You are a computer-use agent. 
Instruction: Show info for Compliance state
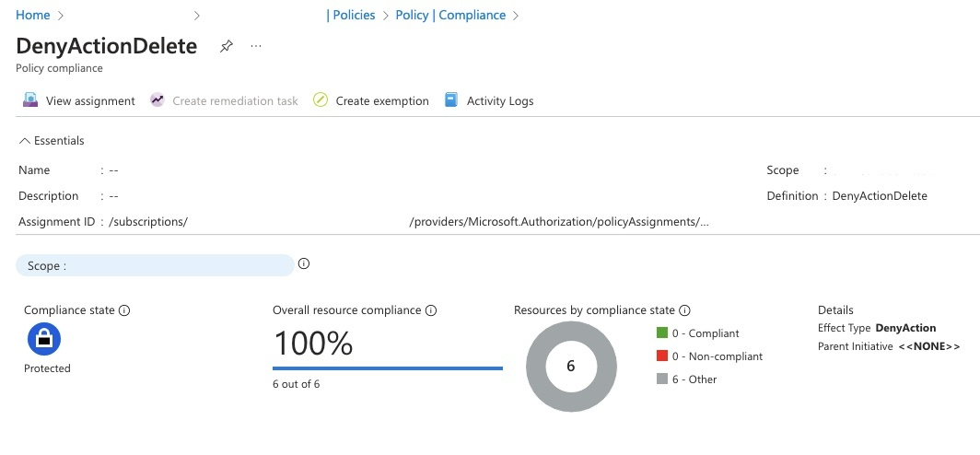coord(124,310)
